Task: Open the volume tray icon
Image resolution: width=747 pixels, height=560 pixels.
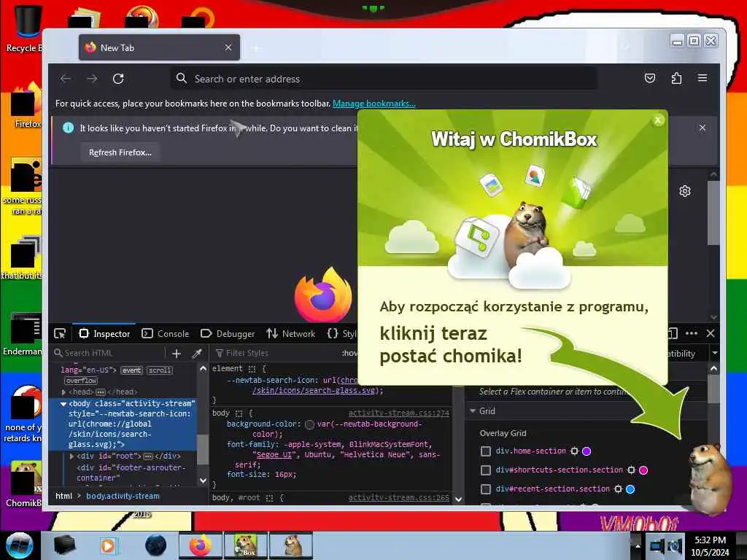Action: [x=675, y=546]
